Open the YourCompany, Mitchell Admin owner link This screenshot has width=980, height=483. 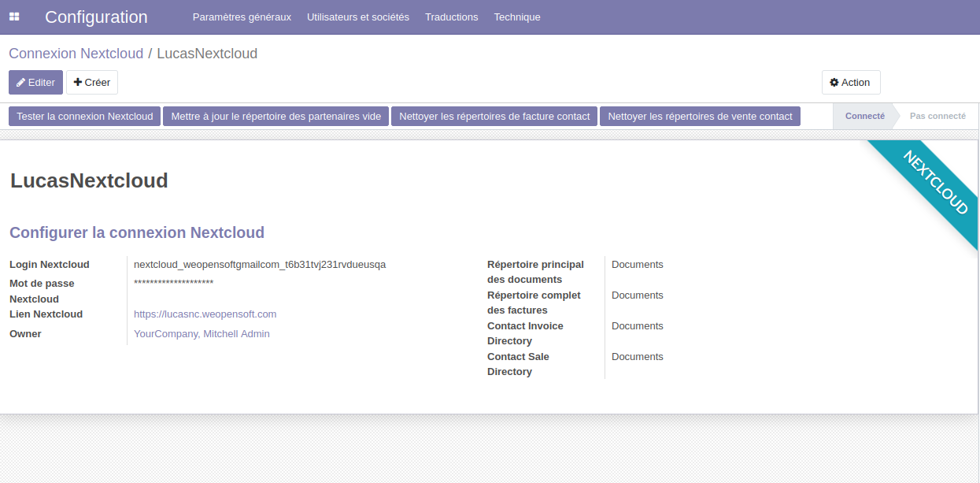pos(202,333)
